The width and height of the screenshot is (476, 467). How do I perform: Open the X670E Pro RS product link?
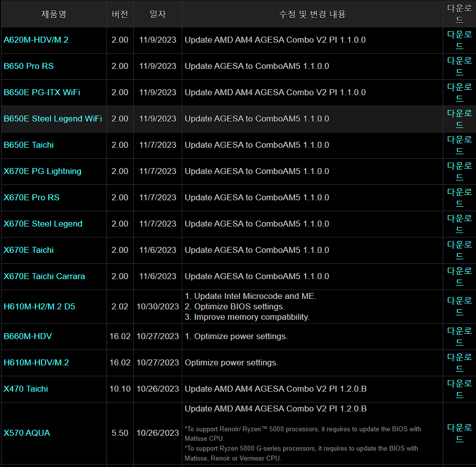point(32,197)
